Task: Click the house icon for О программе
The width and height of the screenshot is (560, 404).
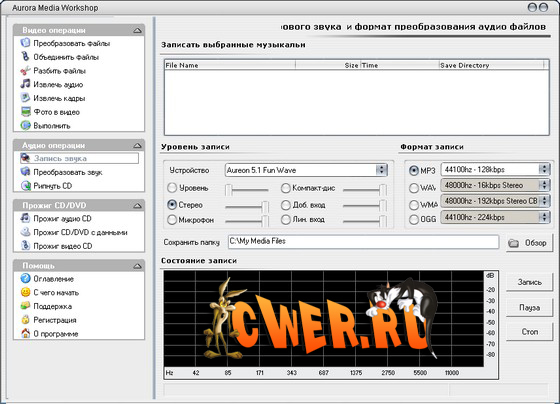Action: (25, 334)
